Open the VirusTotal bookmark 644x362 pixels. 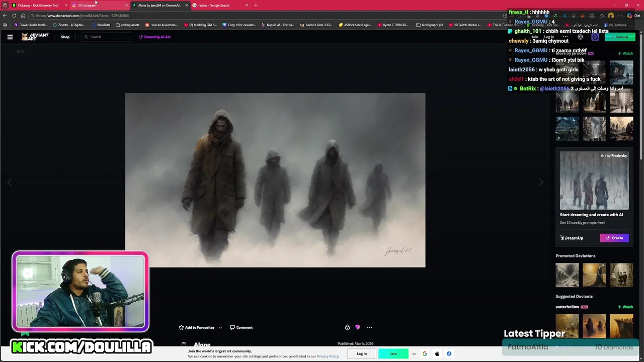[x=101, y=25]
